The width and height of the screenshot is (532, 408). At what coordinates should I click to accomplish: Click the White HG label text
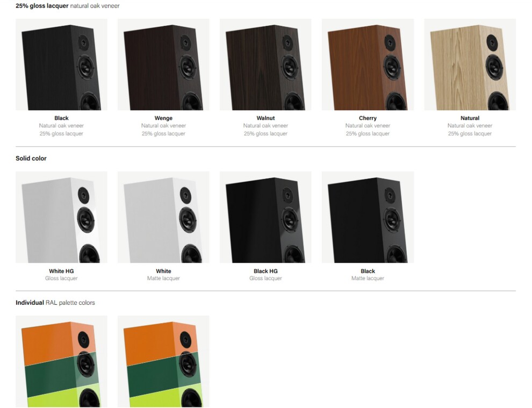[x=61, y=271]
